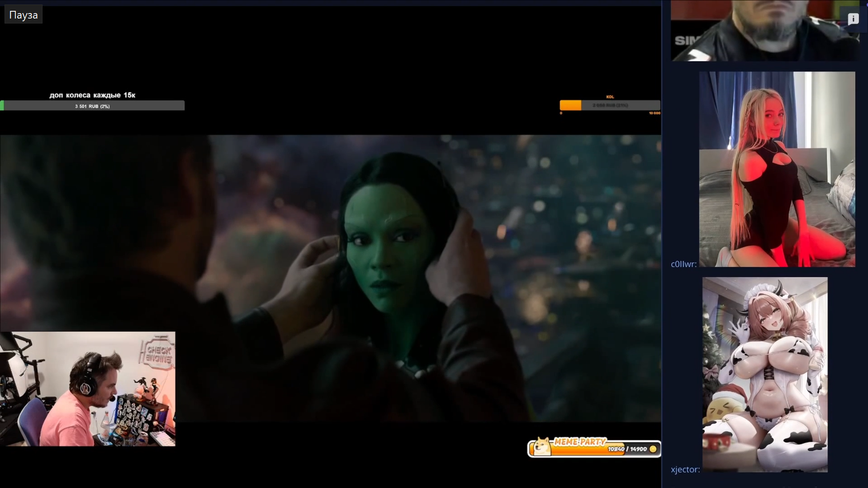The width and height of the screenshot is (868, 488).
Task: Click the Пауза pause label
Action: coord(24,15)
